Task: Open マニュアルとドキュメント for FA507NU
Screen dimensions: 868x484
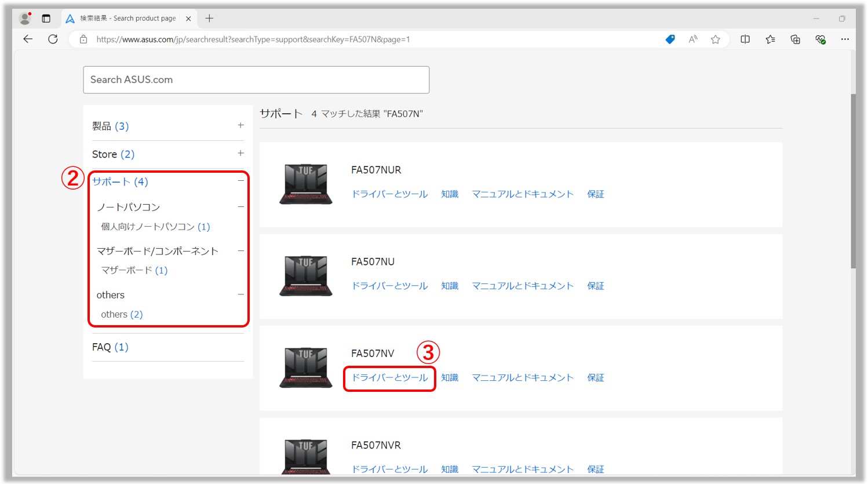Action: [523, 286]
